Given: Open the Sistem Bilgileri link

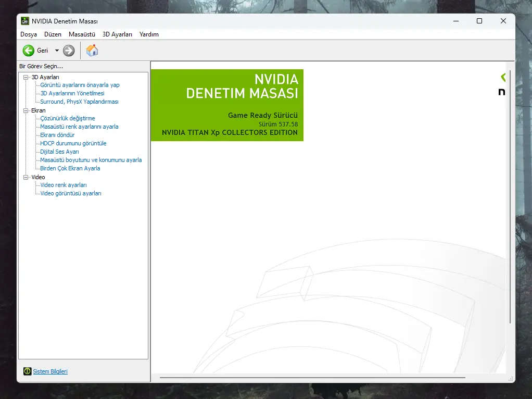Looking at the screenshot, I should (x=50, y=371).
